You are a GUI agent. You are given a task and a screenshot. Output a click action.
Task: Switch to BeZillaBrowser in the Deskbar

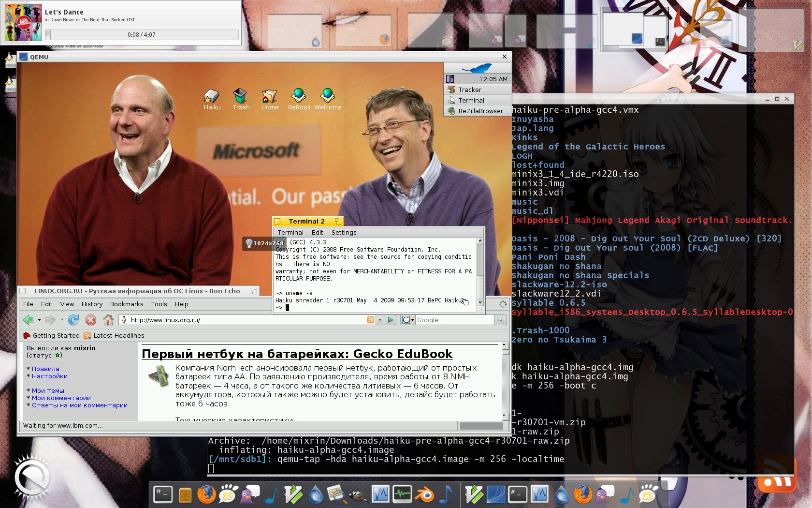pos(477,111)
